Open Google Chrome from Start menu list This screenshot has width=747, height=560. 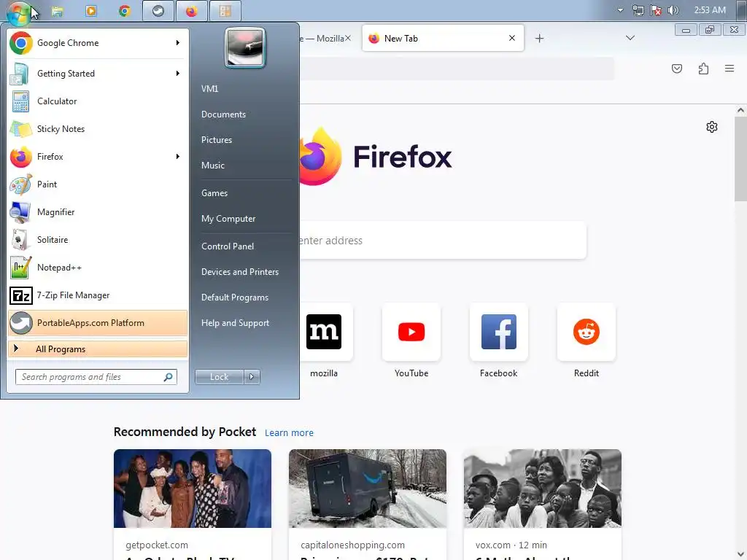coord(98,43)
